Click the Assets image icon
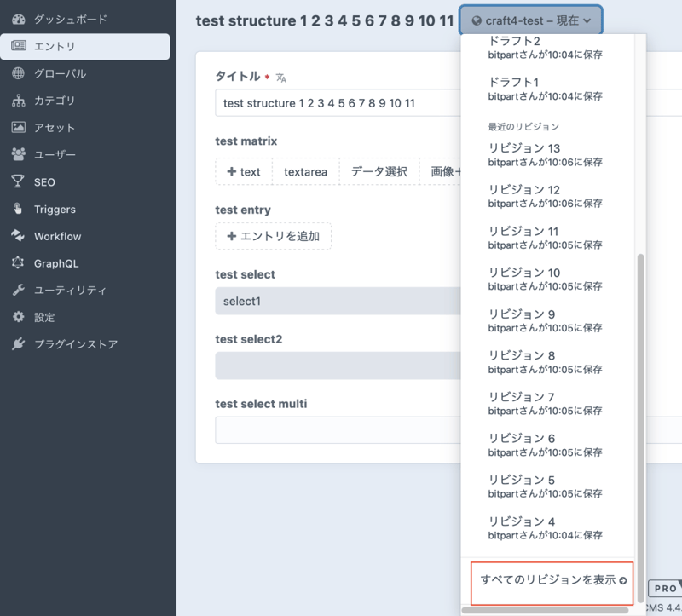This screenshot has width=682, height=616. tap(19, 128)
